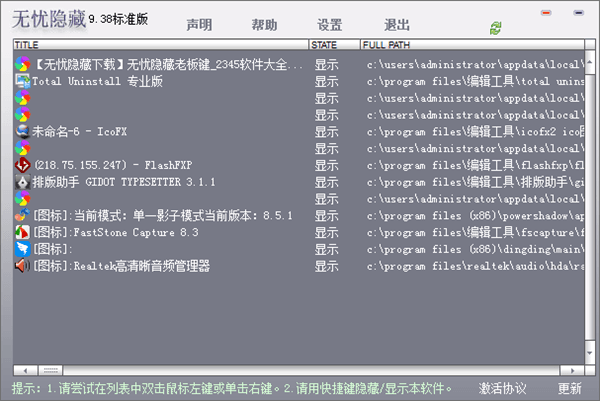Click the vertical scrollbar up arrow

(589, 62)
